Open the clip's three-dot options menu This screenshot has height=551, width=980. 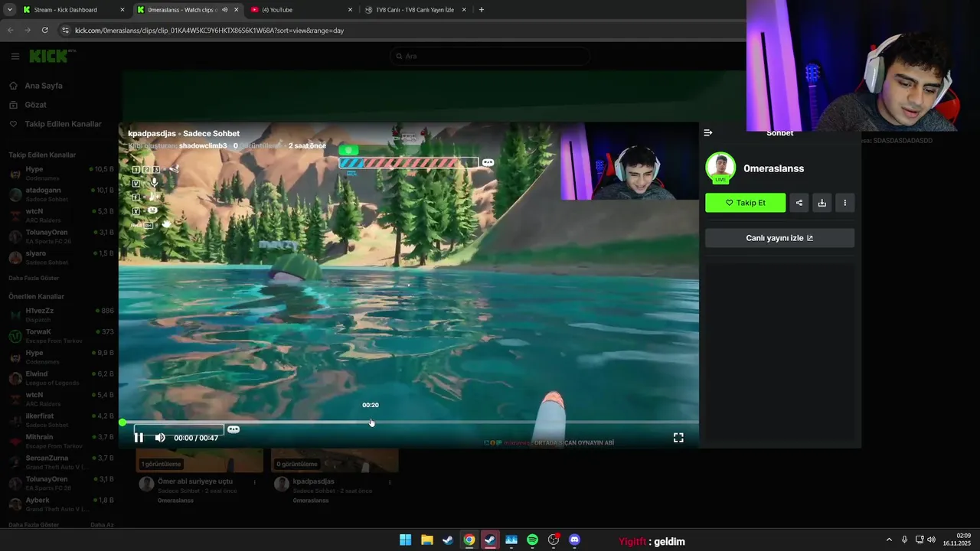point(845,203)
